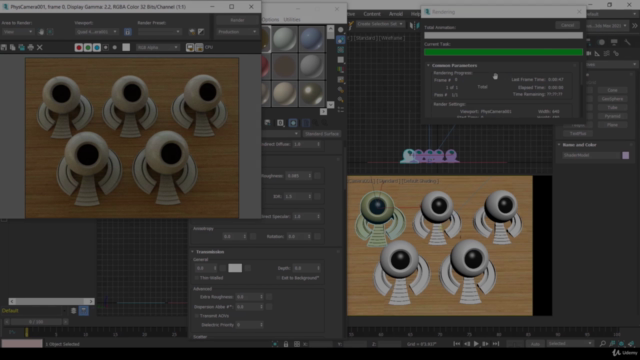640x360 pixels.
Task: Toggle the alpha channel display button
Action: [106, 48]
